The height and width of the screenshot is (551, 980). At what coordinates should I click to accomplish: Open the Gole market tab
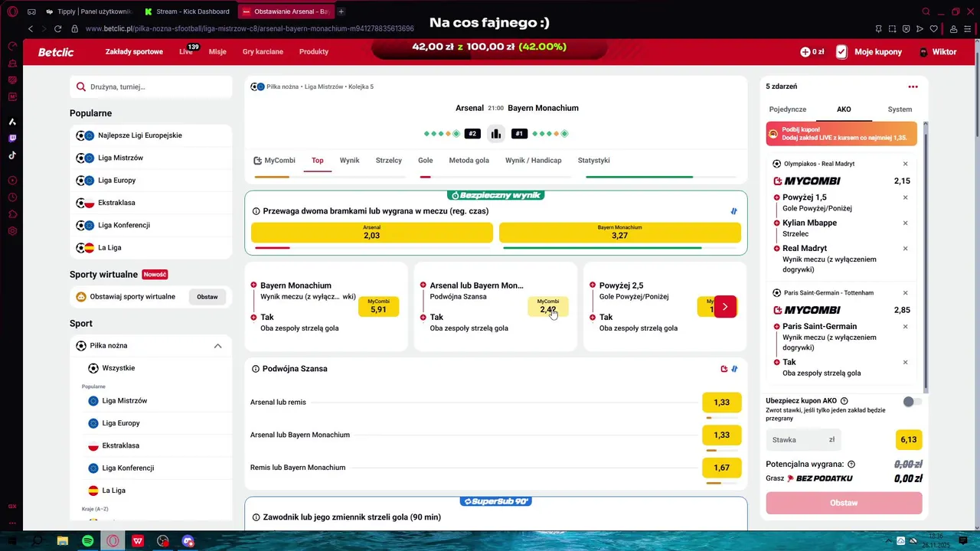(426, 161)
